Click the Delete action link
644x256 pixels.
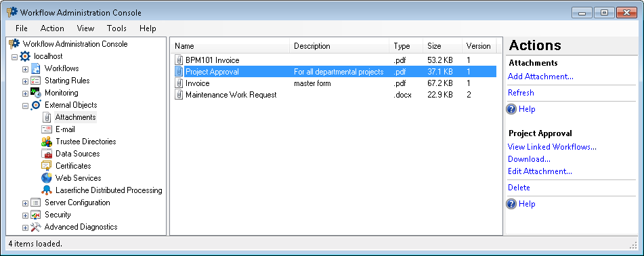[x=519, y=188]
